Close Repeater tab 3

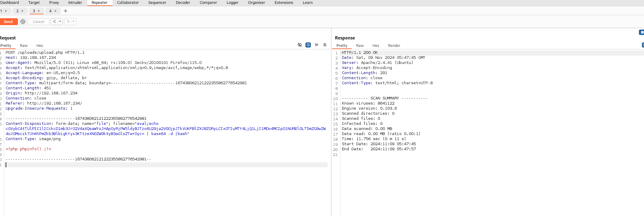coord(39,11)
